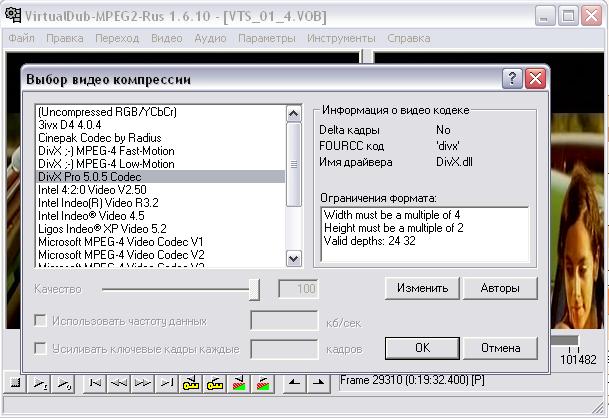Click the quality value field showing 100
The image size is (609, 419).
tap(298, 289)
